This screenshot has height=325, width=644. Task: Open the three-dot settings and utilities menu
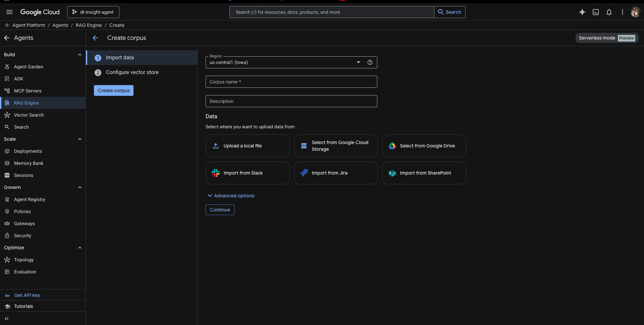(x=623, y=12)
